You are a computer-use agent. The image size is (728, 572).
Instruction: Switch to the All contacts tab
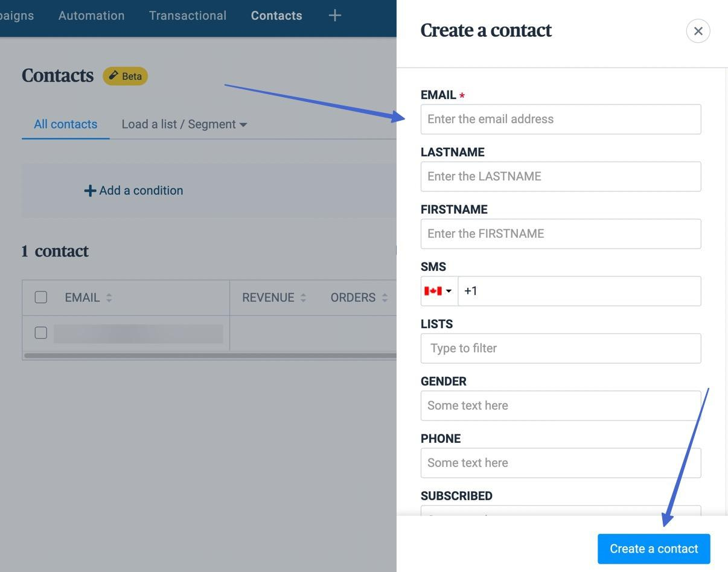coord(65,124)
